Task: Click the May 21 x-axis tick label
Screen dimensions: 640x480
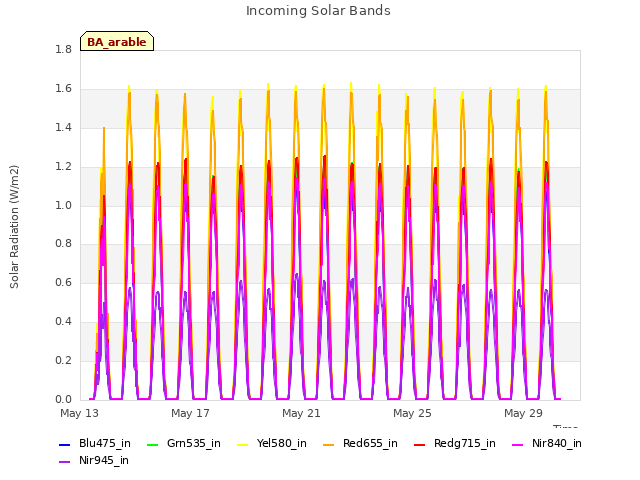Action: 301,413
